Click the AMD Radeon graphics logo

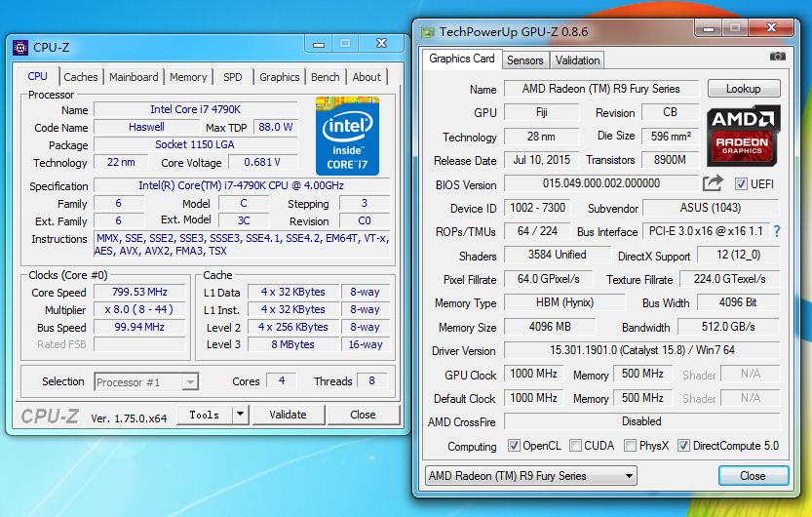746,135
